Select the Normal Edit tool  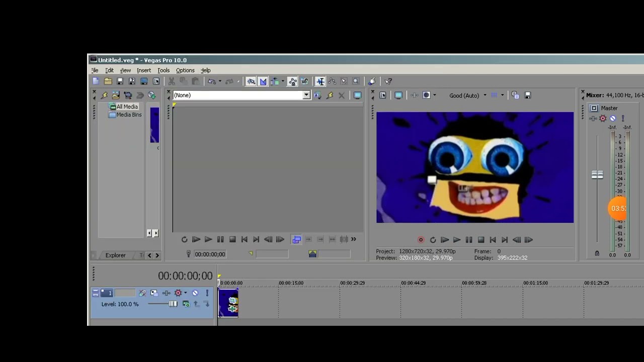click(x=320, y=81)
